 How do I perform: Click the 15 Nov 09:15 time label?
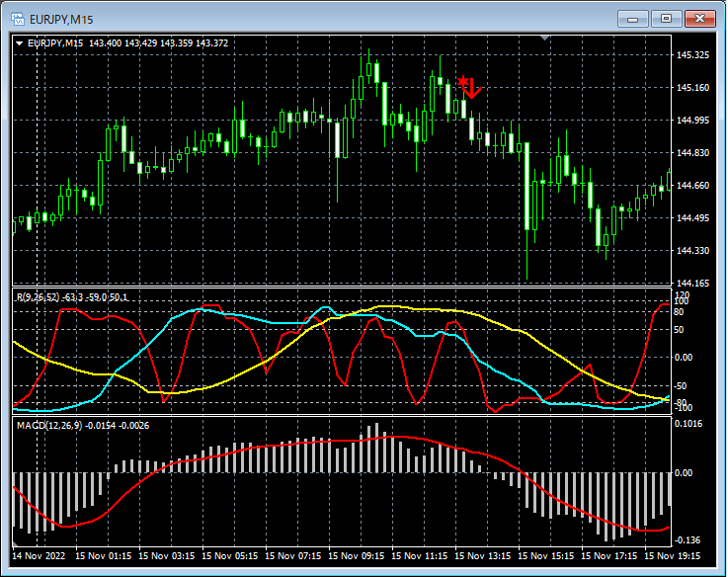click(357, 555)
